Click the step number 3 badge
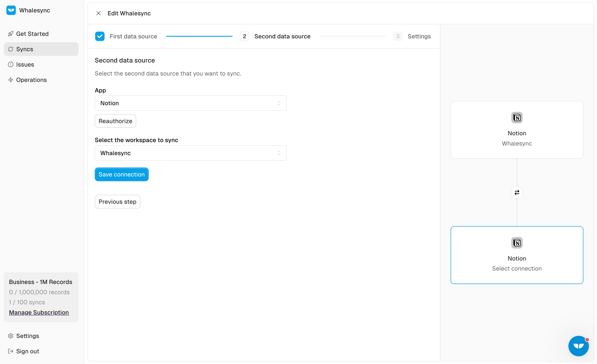597x364 pixels. pos(398,36)
